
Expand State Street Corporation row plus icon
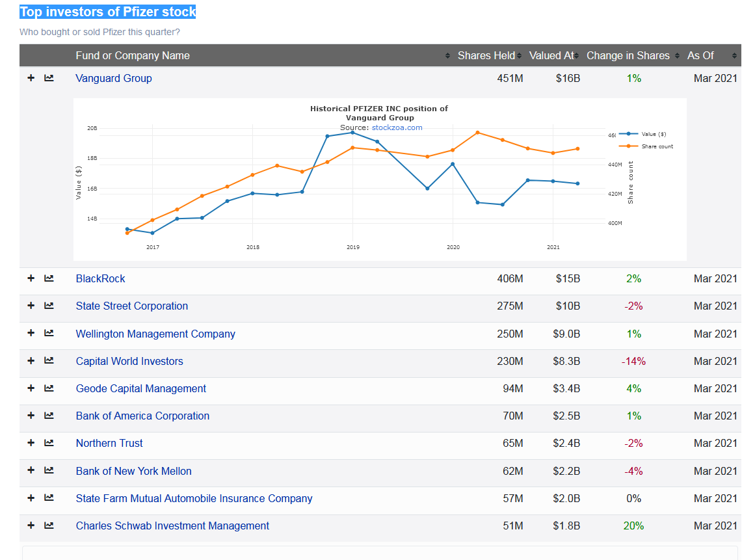pos(31,305)
